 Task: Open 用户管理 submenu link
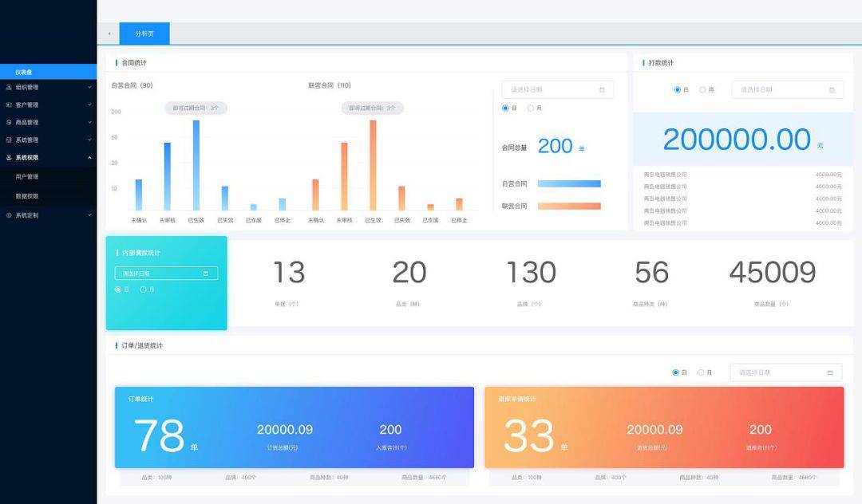tap(27, 176)
